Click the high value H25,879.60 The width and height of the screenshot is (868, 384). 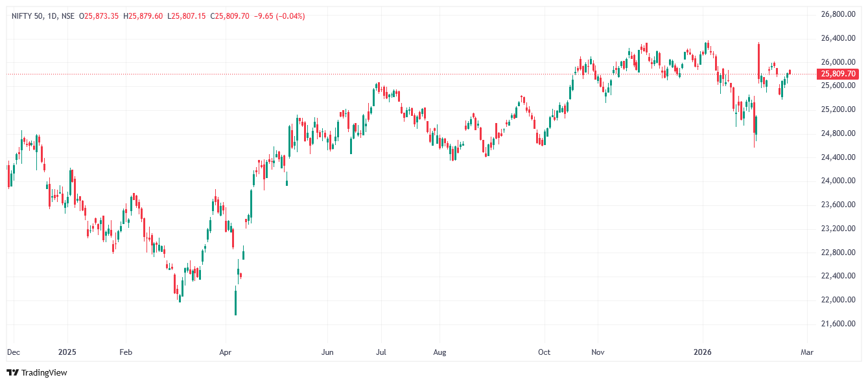pyautogui.click(x=143, y=16)
